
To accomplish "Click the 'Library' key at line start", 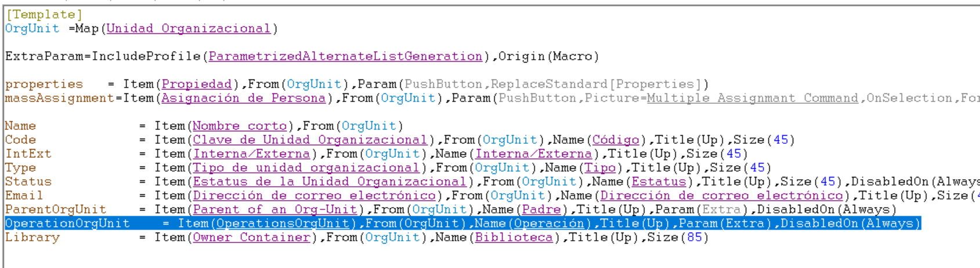I will [x=32, y=237].
